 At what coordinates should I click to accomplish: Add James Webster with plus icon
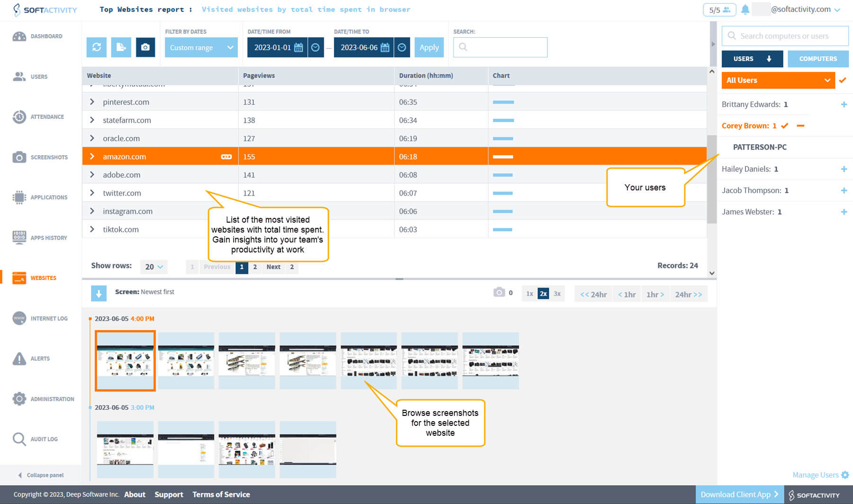tap(844, 212)
